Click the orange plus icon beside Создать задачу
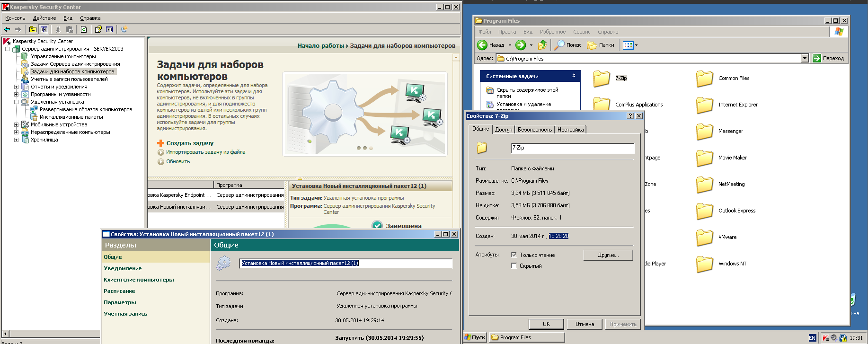This screenshot has width=868, height=344. point(160,143)
